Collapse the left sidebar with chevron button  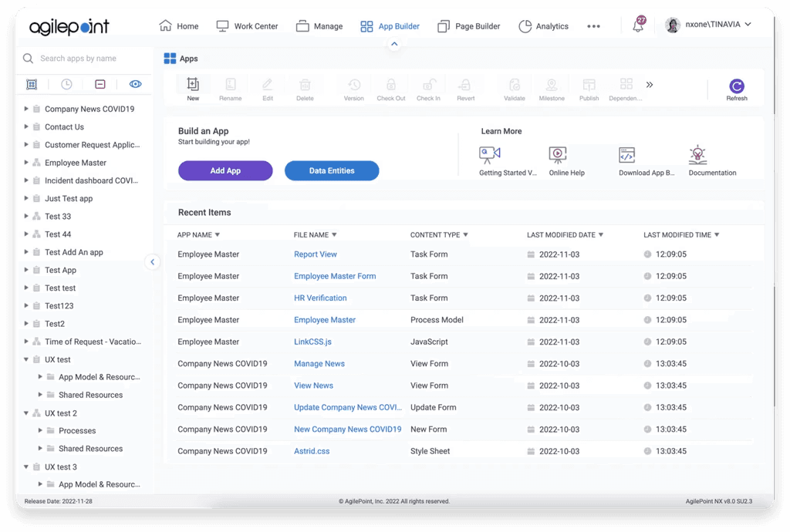point(153,261)
